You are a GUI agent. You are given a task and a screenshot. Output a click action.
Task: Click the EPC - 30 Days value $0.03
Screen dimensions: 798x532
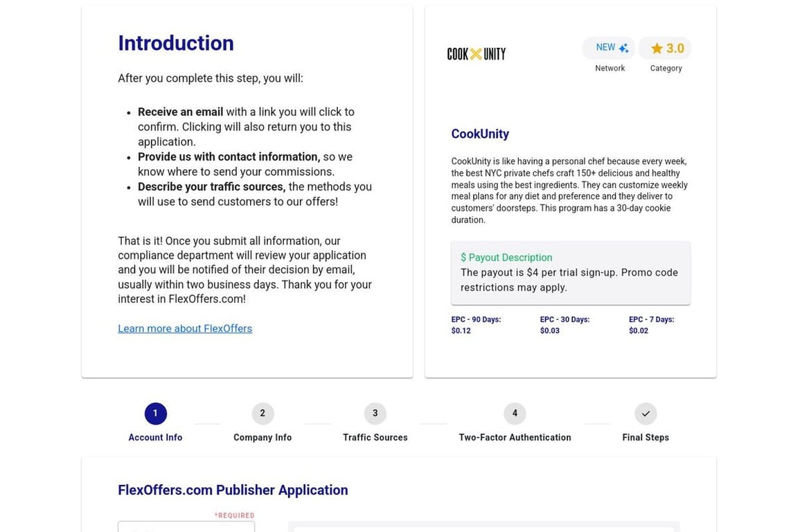coord(549,330)
